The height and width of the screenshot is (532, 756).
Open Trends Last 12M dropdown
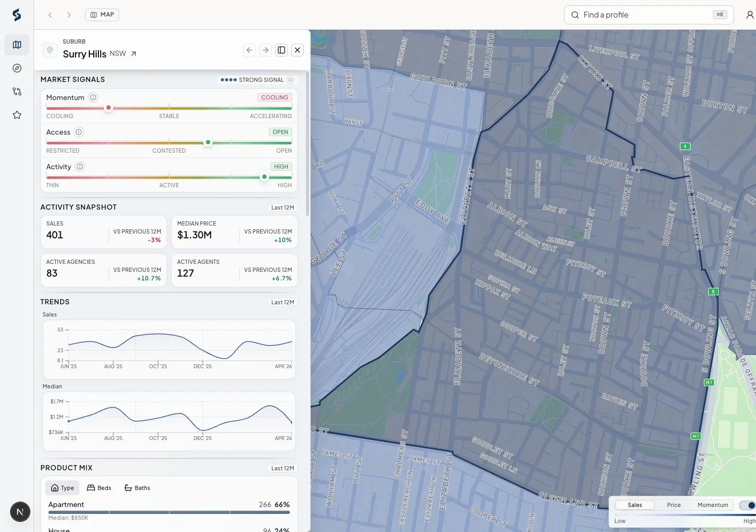click(x=283, y=302)
